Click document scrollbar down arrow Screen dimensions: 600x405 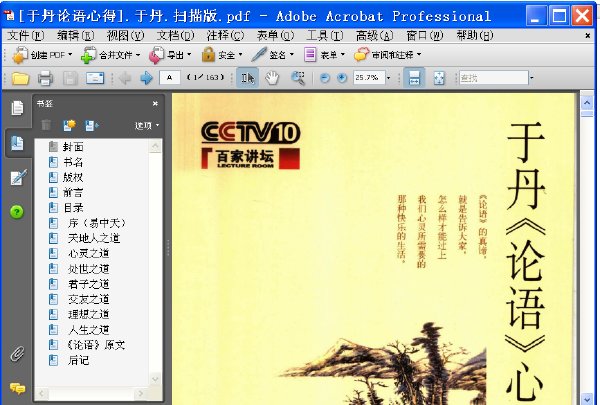(x=587, y=398)
